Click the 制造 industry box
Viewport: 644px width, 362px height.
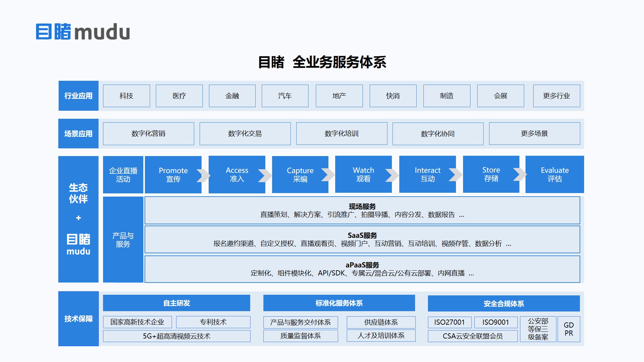(x=447, y=96)
